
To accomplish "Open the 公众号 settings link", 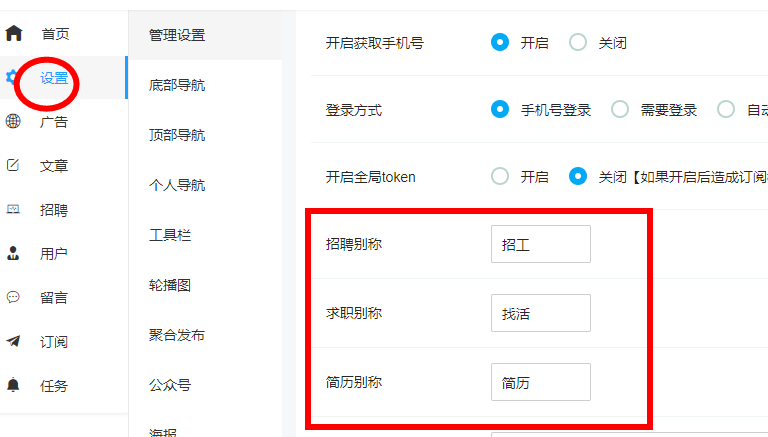I will 170,385.
